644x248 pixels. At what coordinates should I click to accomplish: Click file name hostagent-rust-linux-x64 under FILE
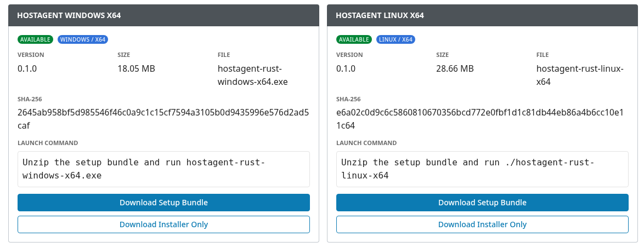pyautogui.click(x=580, y=75)
